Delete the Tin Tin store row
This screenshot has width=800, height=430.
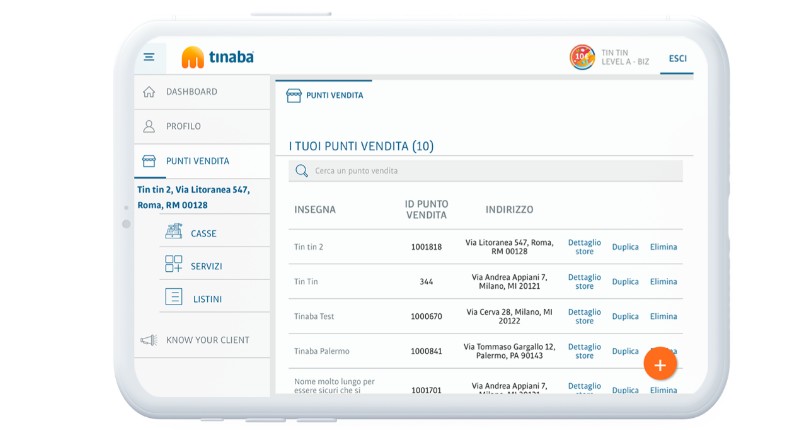(x=663, y=282)
